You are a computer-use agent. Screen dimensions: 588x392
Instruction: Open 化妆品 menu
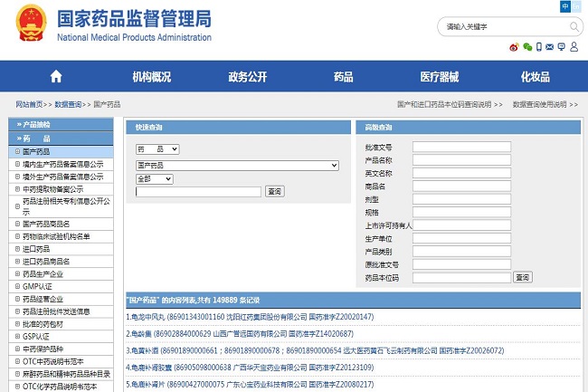536,77
